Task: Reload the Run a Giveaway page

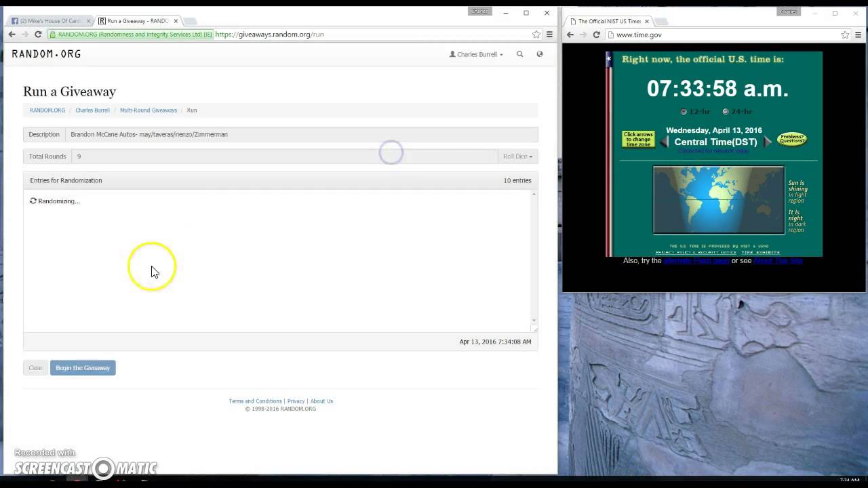Action: tap(38, 35)
